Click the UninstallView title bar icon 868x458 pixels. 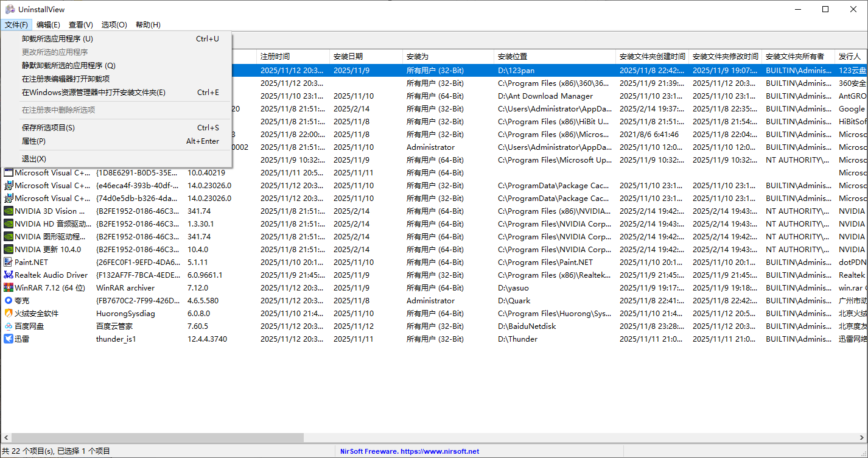[9, 9]
